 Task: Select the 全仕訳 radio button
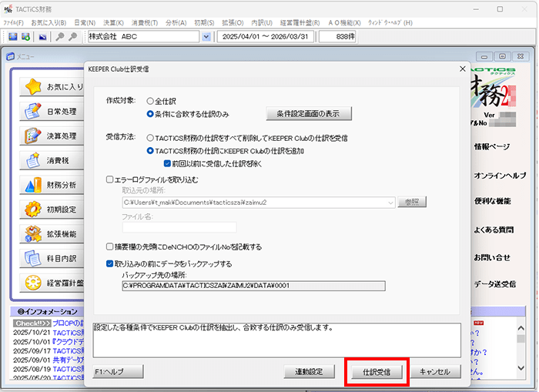tap(150, 101)
